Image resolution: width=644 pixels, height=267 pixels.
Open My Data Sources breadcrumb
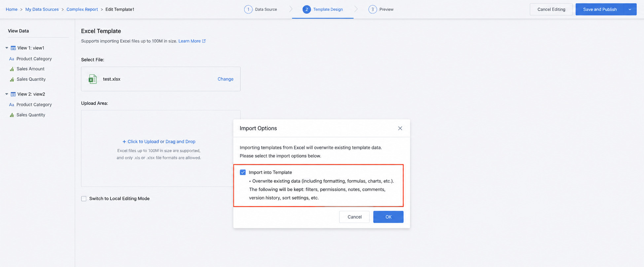click(42, 9)
